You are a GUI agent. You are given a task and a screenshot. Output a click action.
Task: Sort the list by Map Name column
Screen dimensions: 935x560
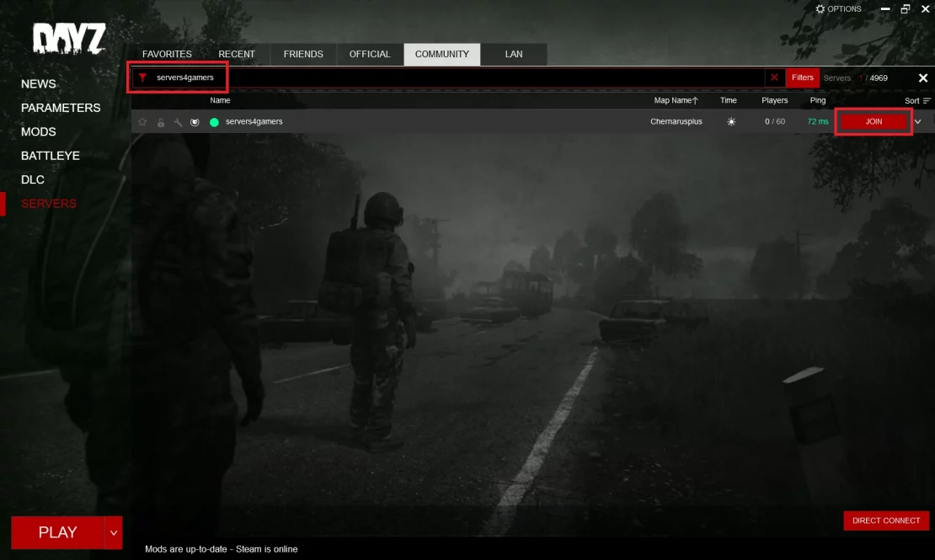pyautogui.click(x=676, y=100)
